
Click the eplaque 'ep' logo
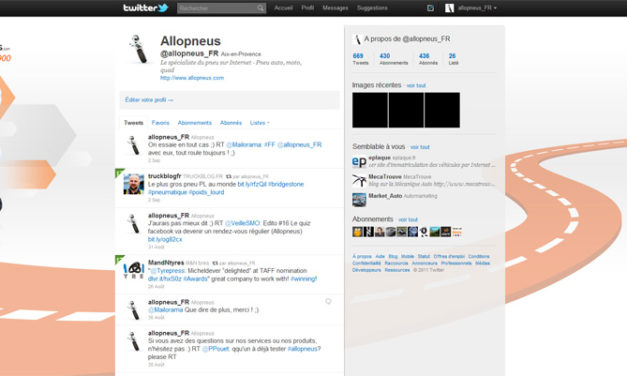[359, 162]
